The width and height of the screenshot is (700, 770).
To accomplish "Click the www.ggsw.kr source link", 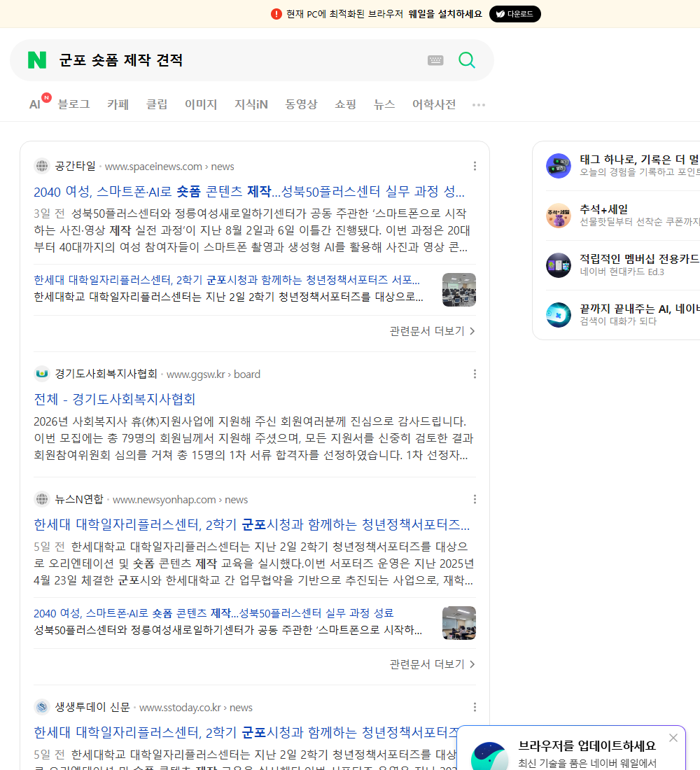I will (213, 374).
